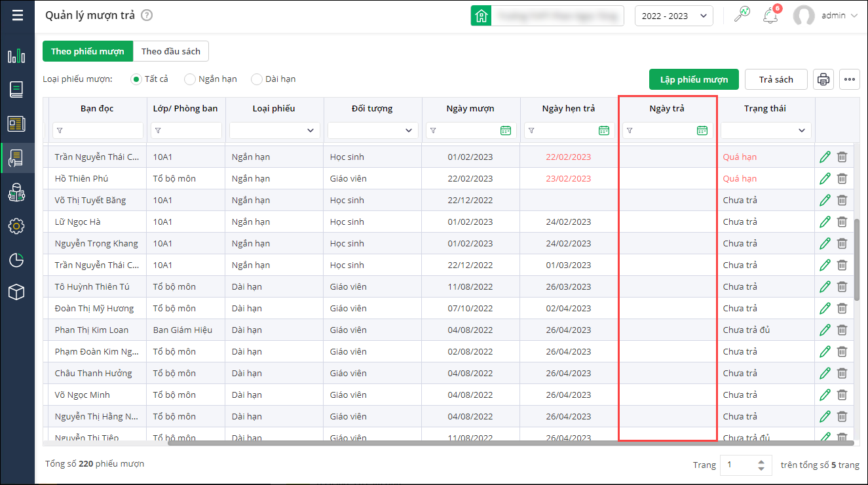The height and width of the screenshot is (485, 868).
Task: Open the hamburger menu in sidebar
Action: point(17,16)
